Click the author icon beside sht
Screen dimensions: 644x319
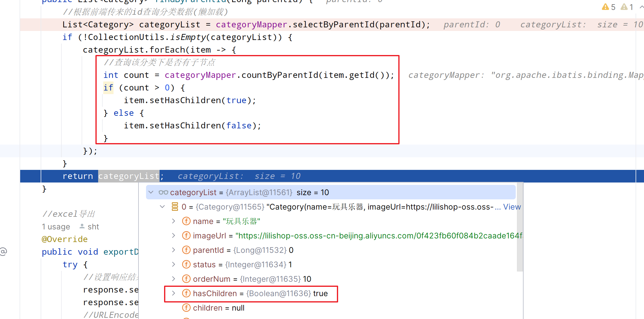coord(82,226)
